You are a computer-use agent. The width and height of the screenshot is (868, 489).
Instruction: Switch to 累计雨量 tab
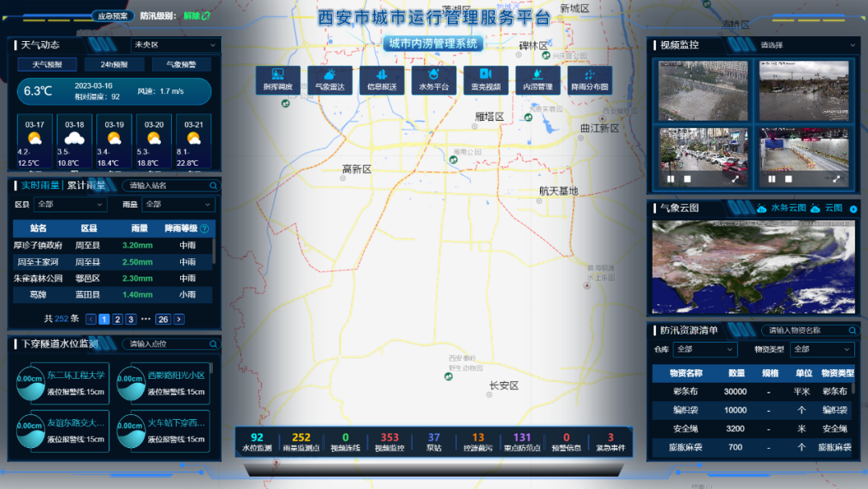(x=86, y=186)
